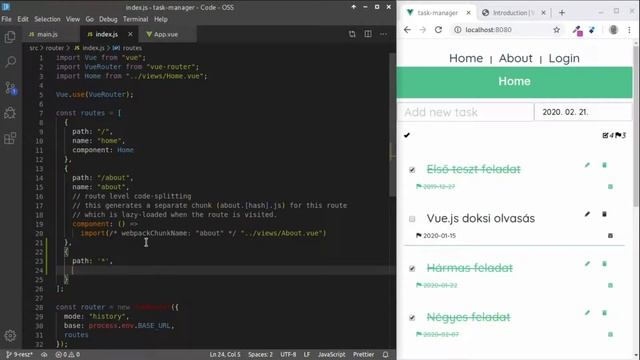
Task: Open the date field 2020. 02. 21.
Action: pyautogui.click(x=583, y=112)
